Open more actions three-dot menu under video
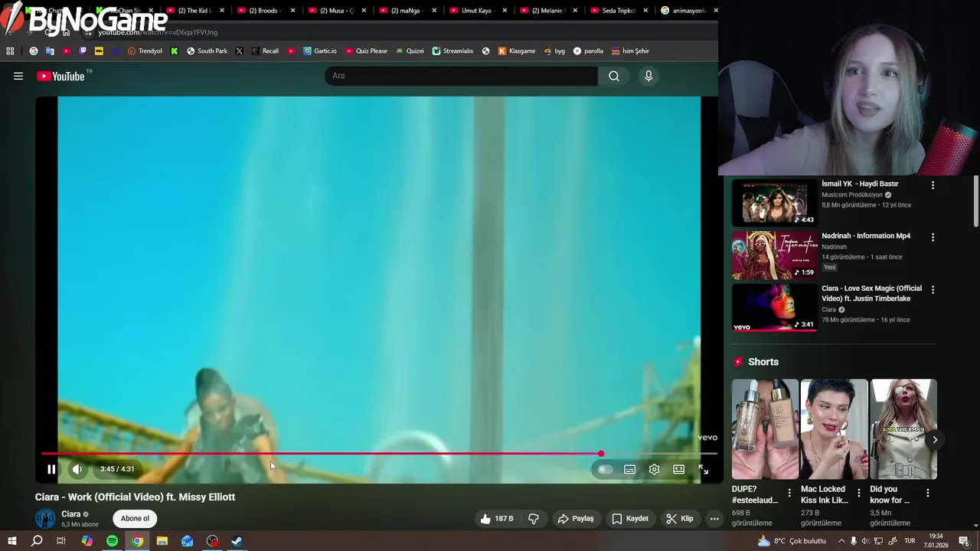This screenshot has width=980, height=551. 714,518
